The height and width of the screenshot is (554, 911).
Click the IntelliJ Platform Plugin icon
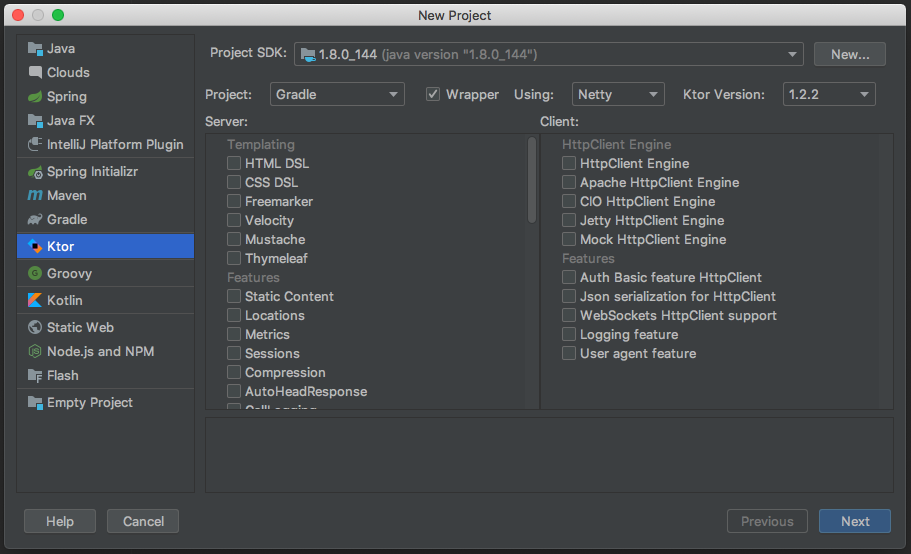click(35, 144)
